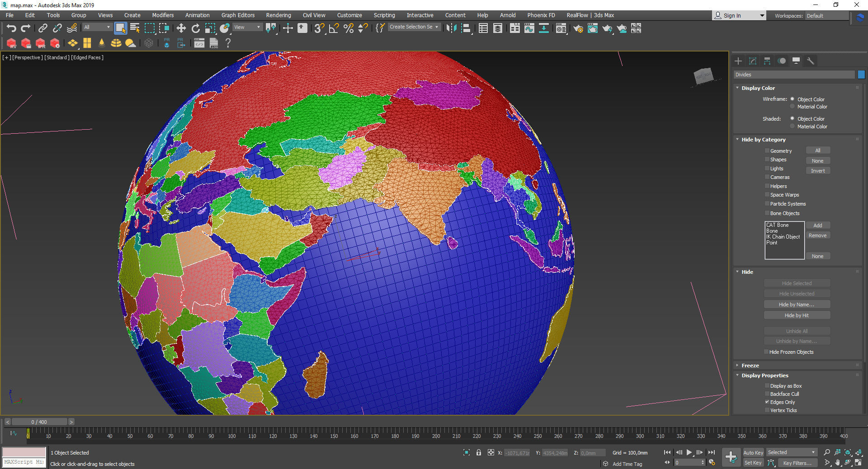Activate the Select and Move tool

pos(181,28)
